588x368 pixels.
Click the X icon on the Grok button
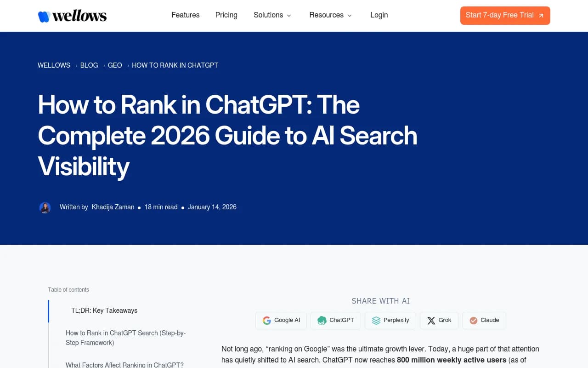pyautogui.click(x=431, y=320)
